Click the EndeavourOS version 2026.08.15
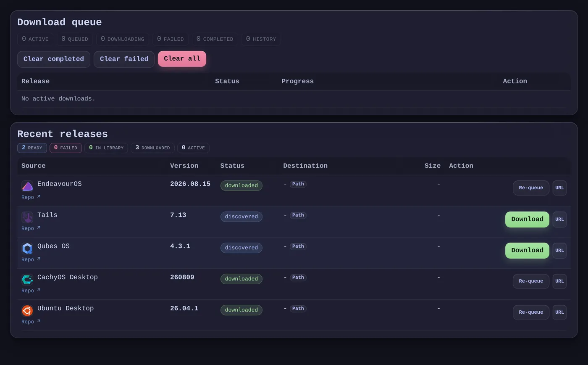Image resolution: width=588 pixels, height=365 pixels. pos(190,184)
